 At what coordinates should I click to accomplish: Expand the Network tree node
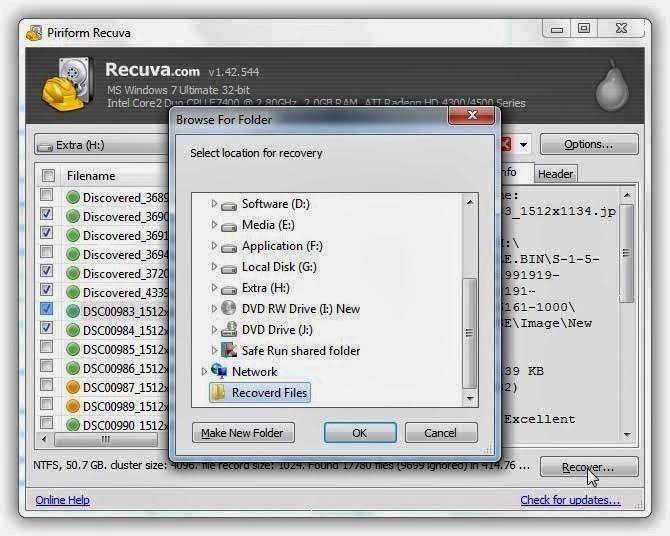pyautogui.click(x=204, y=371)
